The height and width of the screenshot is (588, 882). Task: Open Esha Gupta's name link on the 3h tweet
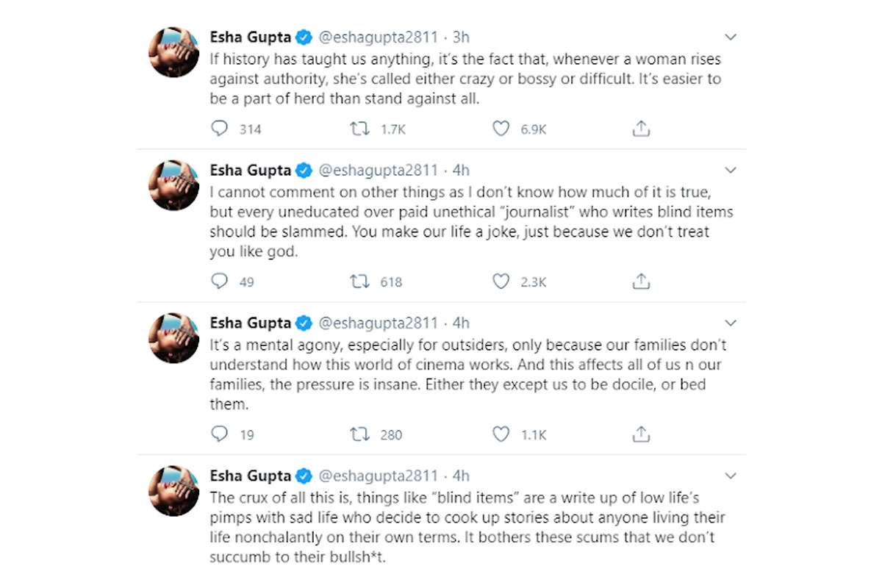251,37
